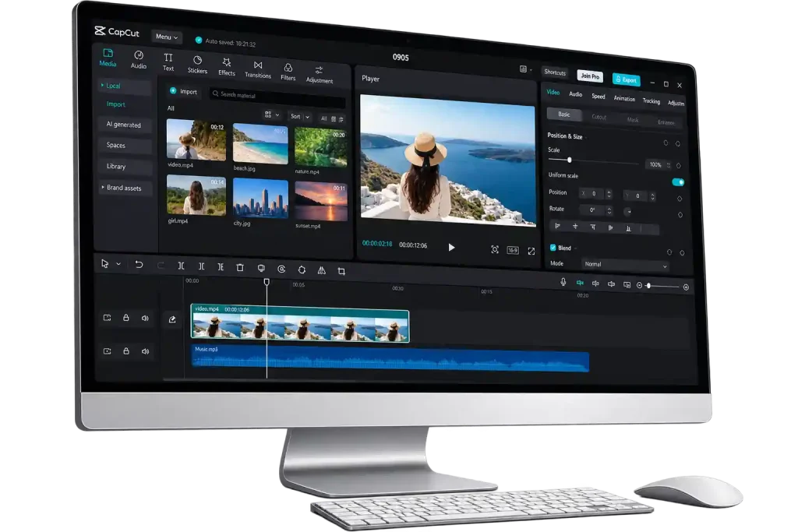Click the snapshot focus icon in Player

pyautogui.click(x=495, y=249)
